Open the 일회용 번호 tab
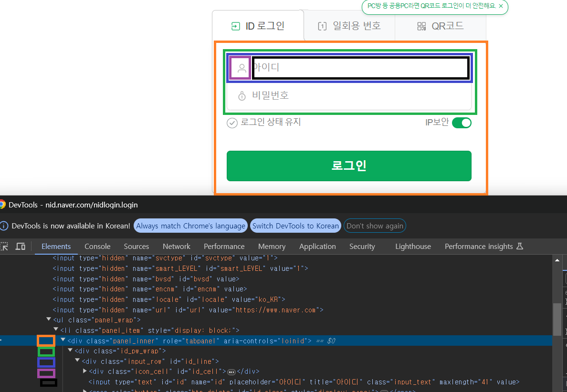The height and width of the screenshot is (392, 567). (349, 26)
